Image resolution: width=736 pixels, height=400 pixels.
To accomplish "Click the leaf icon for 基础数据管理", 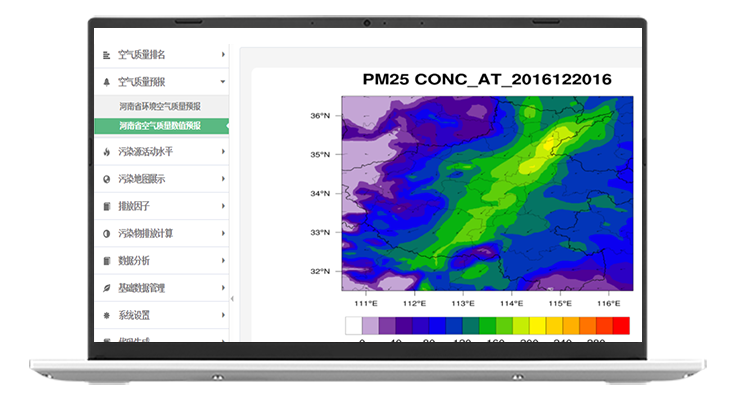I will [107, 288].
